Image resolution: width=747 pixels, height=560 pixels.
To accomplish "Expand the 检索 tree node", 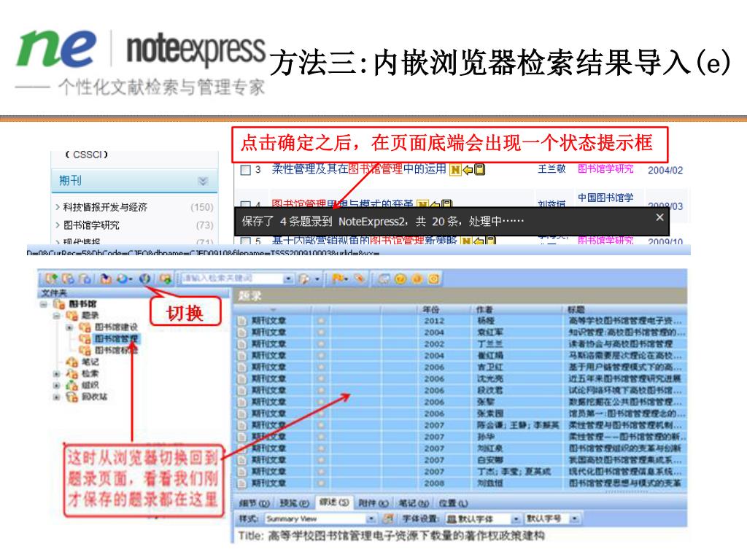I will pos(57,374).
